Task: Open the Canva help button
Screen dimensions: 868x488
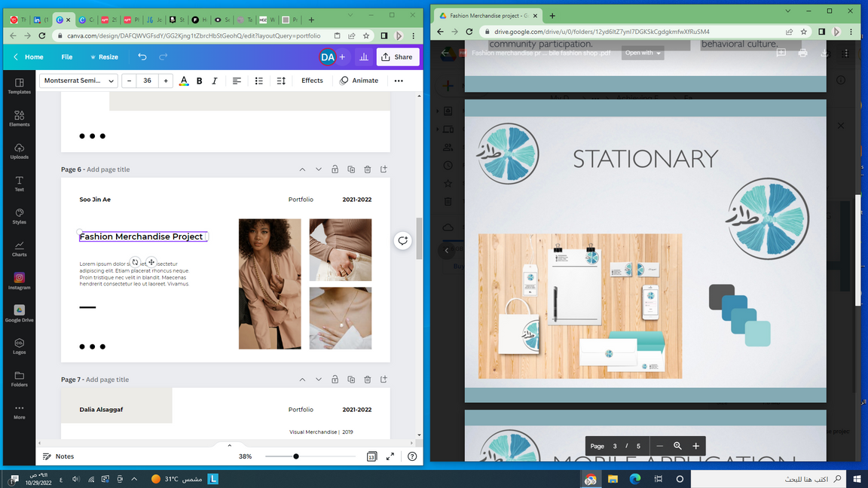Action: click(x=412, y=456)
